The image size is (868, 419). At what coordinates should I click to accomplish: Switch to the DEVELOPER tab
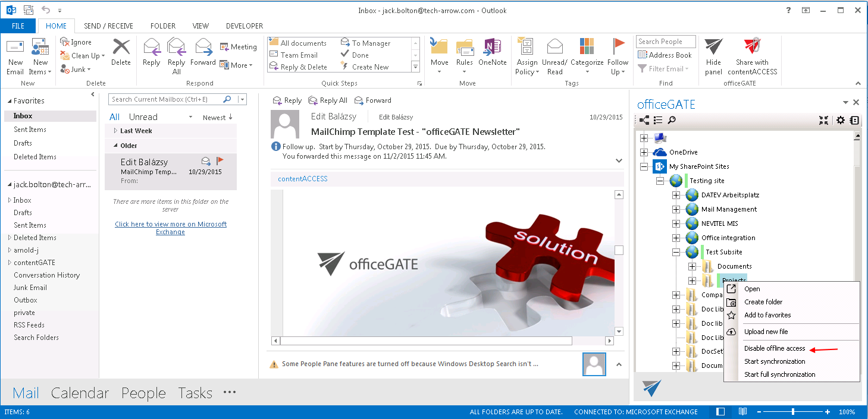245,26
